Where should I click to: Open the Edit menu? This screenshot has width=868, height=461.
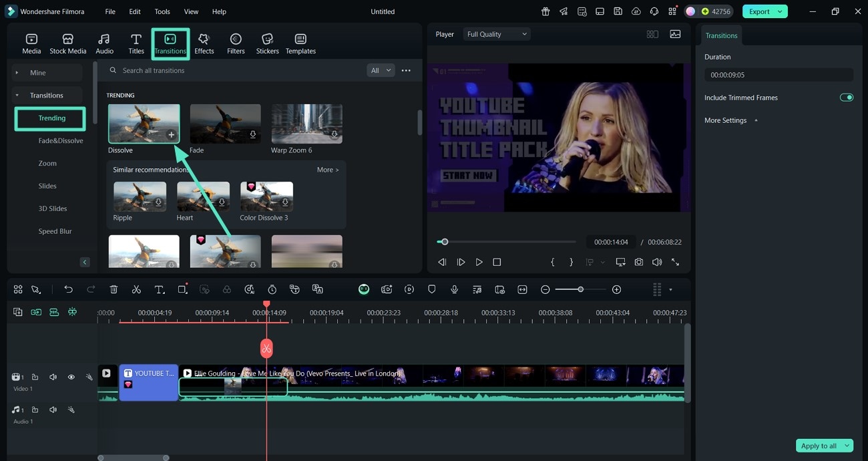click(135, 11)
